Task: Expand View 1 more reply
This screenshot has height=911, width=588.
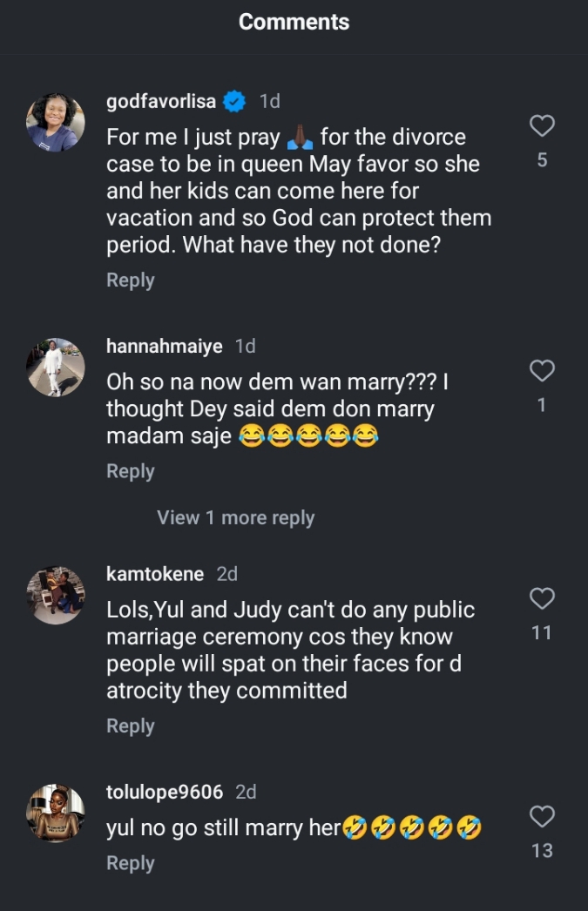Action: click(235, 517)
